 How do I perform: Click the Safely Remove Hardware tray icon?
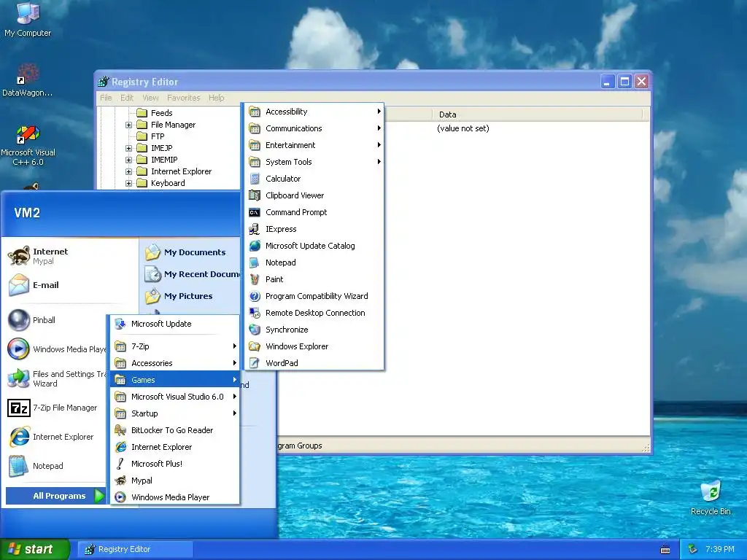point(693,549)
